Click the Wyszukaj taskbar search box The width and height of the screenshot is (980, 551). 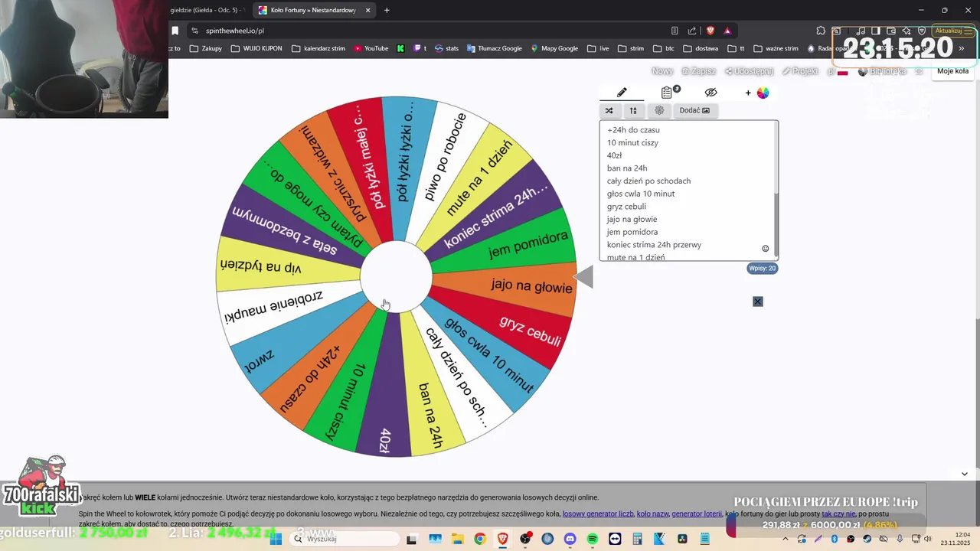[345, 539]
